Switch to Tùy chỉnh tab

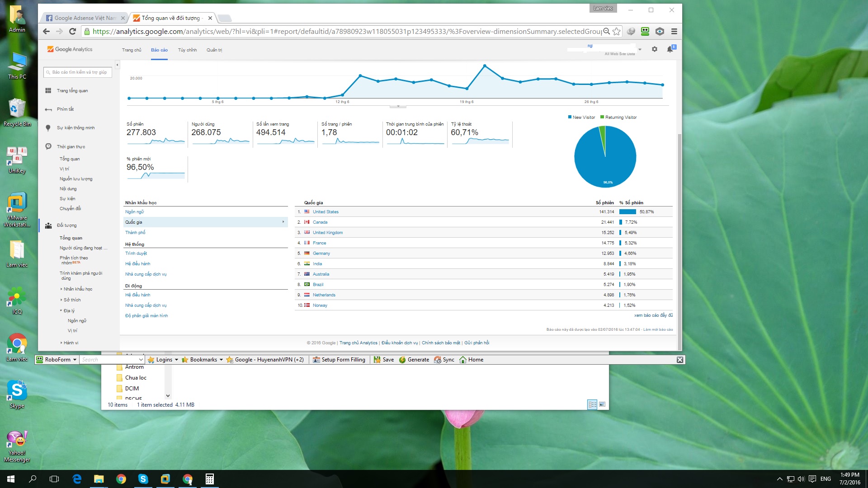(187, 50)
